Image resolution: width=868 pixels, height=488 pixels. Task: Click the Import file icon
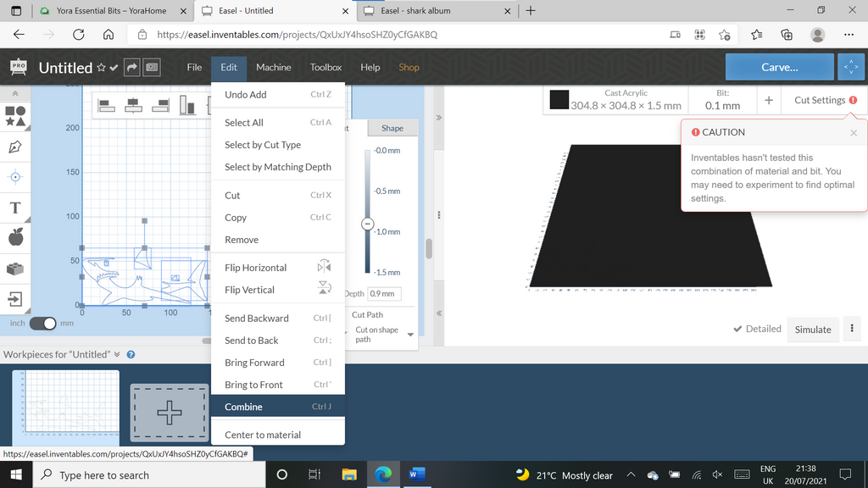pyautogui.click(x=15, y=299)
